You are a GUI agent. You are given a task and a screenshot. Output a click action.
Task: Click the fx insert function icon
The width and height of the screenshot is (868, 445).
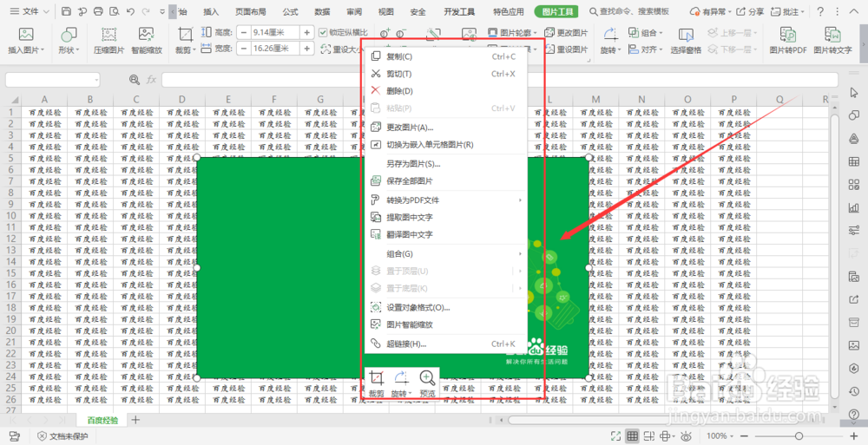[151, 80]
